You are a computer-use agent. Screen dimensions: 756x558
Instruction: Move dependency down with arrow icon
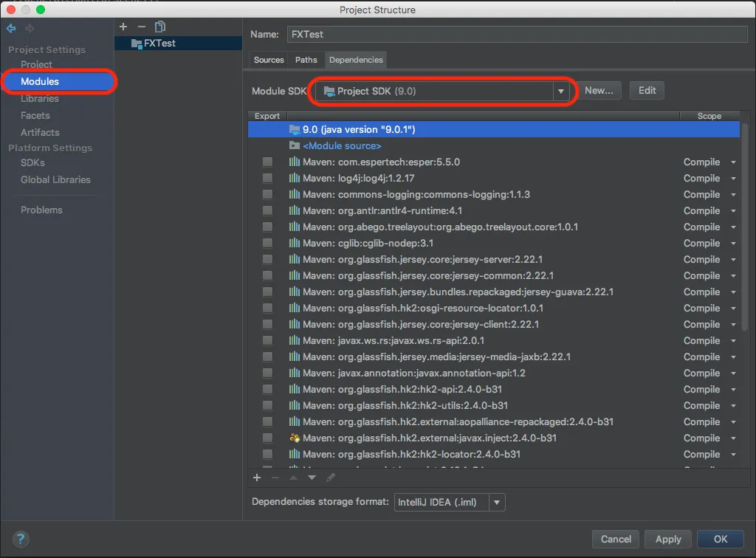click(x=312, y=478)
